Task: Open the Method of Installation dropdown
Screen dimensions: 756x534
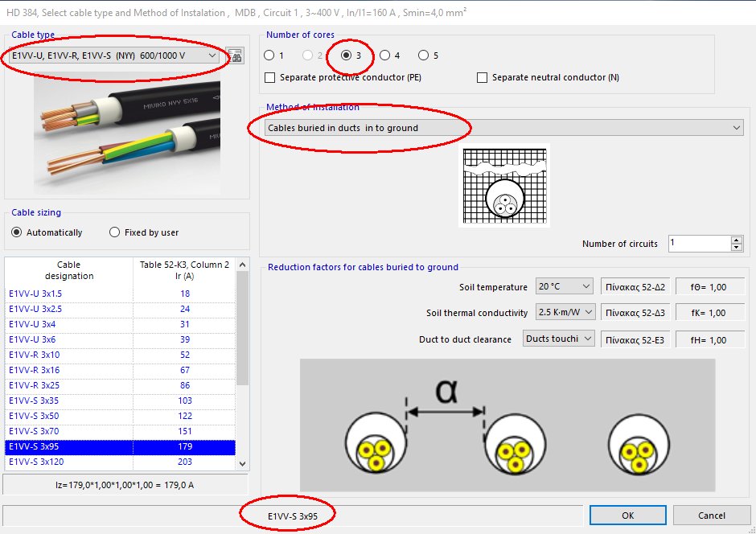Action: 738,127
